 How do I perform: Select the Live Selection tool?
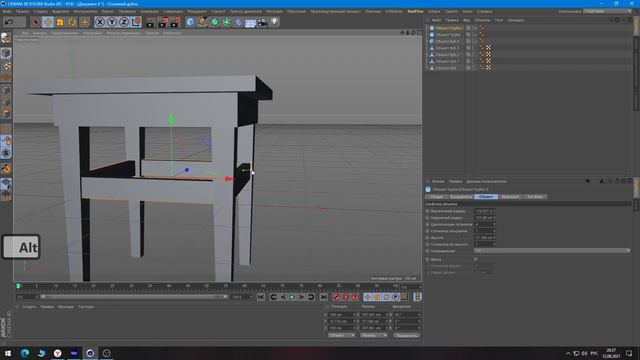tap(36, 22)
